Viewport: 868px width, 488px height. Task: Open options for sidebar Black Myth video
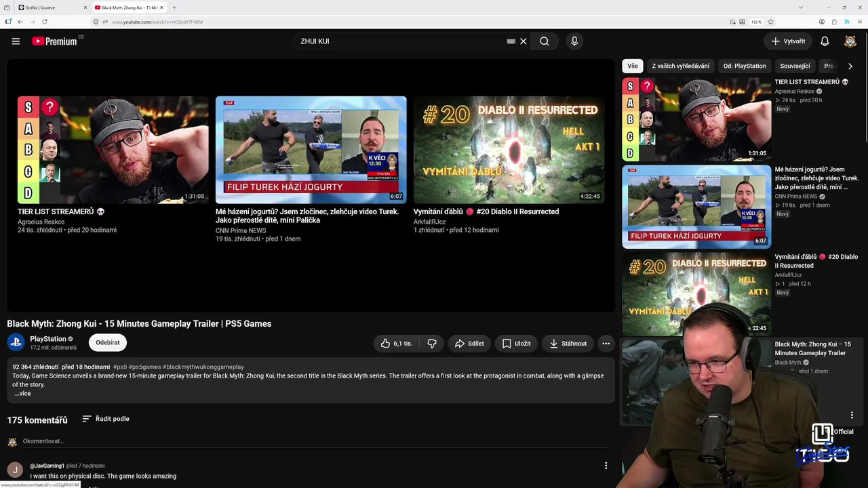(x=852, y=415)
